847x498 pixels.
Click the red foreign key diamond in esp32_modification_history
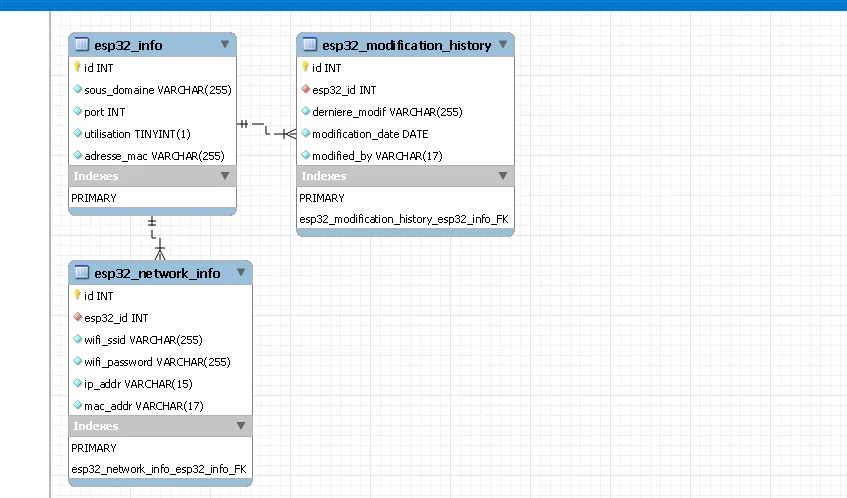(x=305, y=89)
